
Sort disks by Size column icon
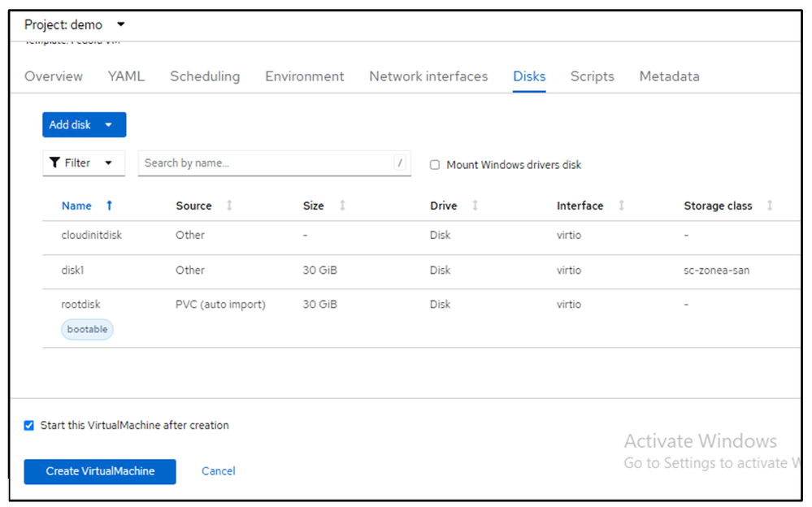point(342,206)
